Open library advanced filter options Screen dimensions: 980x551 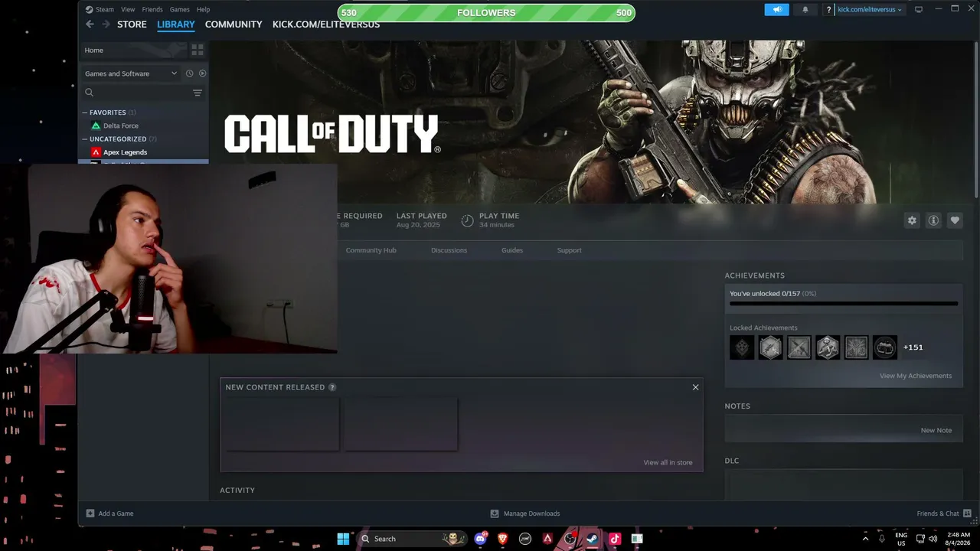click(x=198, y=93)
